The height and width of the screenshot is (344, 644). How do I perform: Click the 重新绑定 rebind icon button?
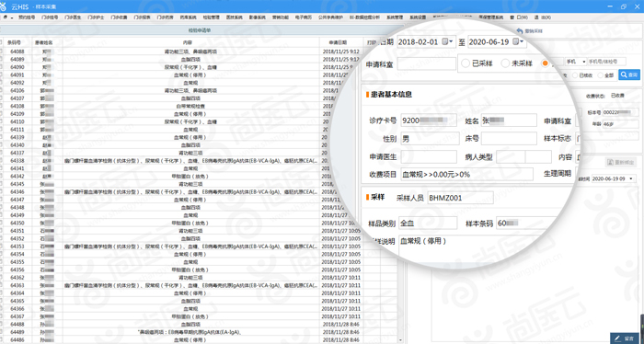tap(610, 162)
